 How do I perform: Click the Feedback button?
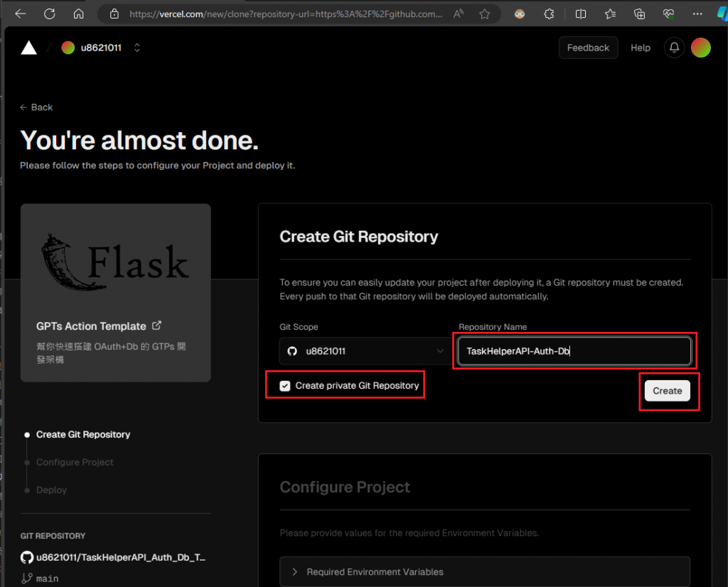click(x=588, y=48)
